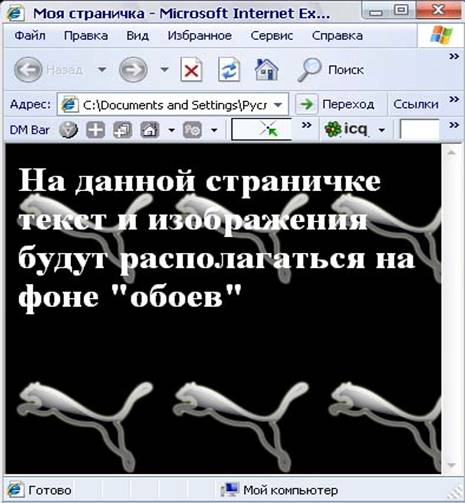
Task: Click the Ссылки links bar label
Action: tap(416, 104)
